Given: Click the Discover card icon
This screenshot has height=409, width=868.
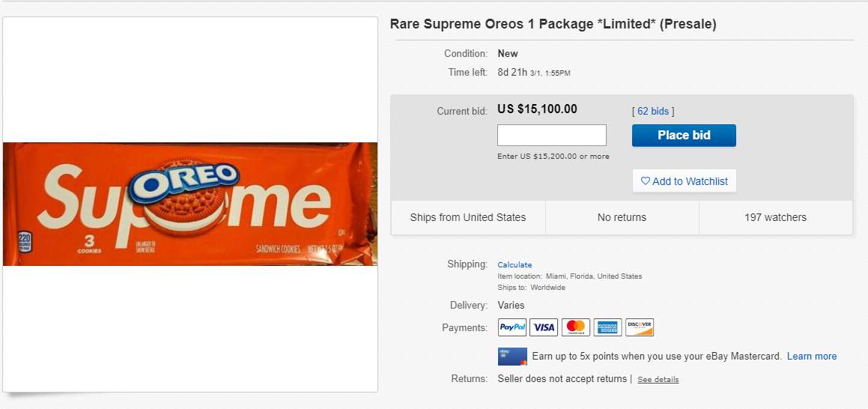Looking at the screenshot, I should pyautogui.click(x=640, y=327).
